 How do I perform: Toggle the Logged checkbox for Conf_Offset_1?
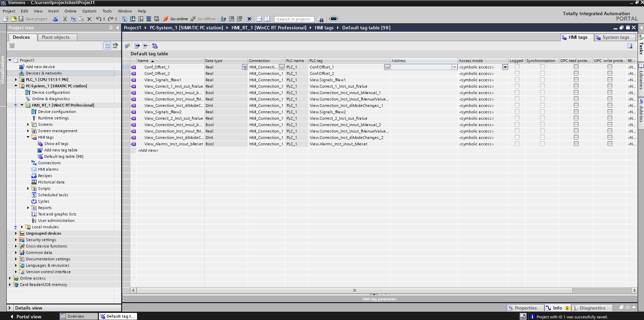[x=517, y=67]
